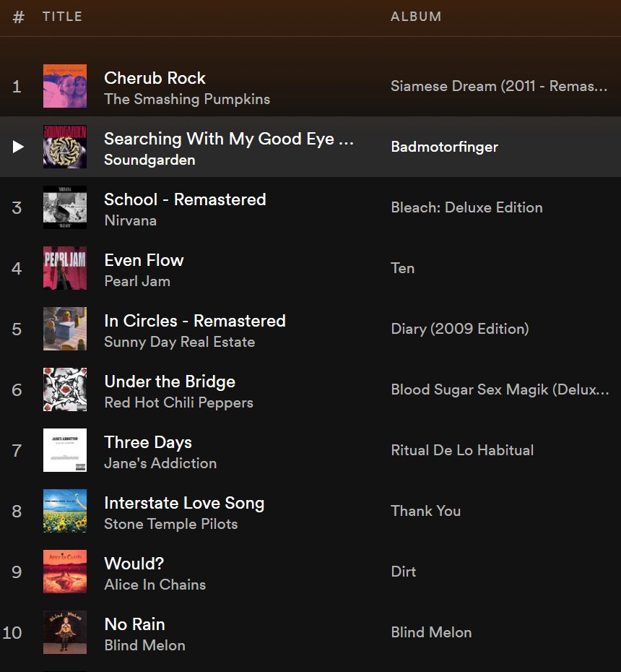Open The Smashing Pumpkins artist link

187,99
